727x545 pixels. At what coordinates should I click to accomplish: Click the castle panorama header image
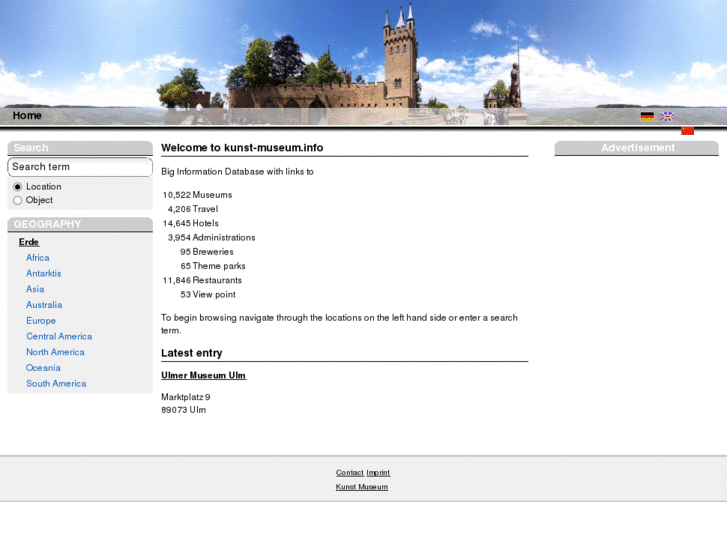(x=364, y=63)
